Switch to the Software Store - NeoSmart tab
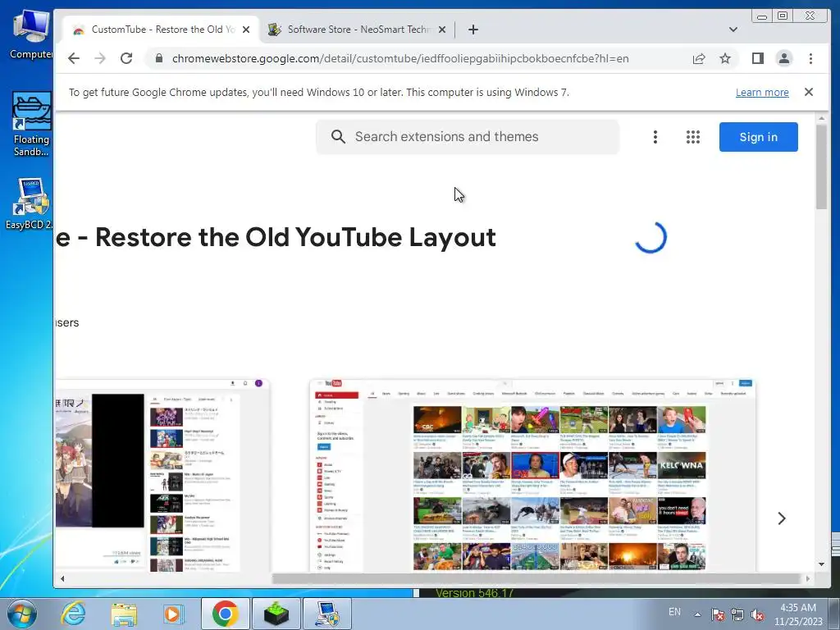Image resolution: width=840 pixels, height=630 pixels. tap(358, 30)
